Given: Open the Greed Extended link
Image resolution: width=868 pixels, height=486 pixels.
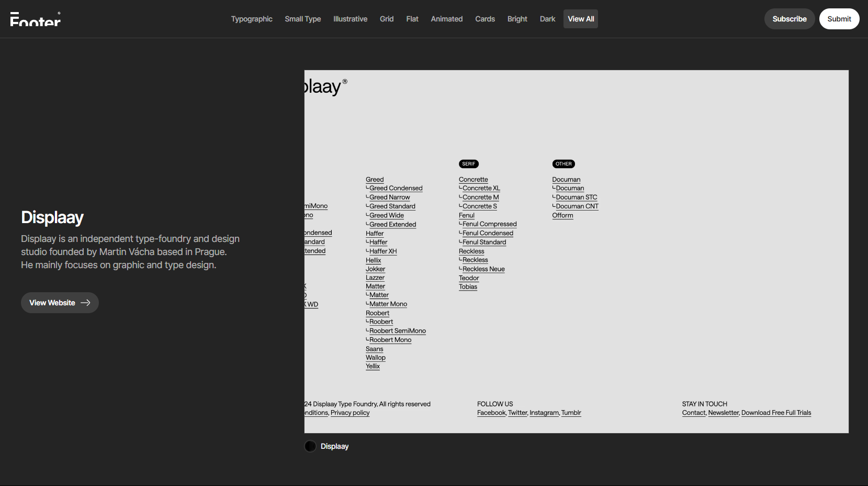Looking at the screenshot, I should click(x=393, y=225).
